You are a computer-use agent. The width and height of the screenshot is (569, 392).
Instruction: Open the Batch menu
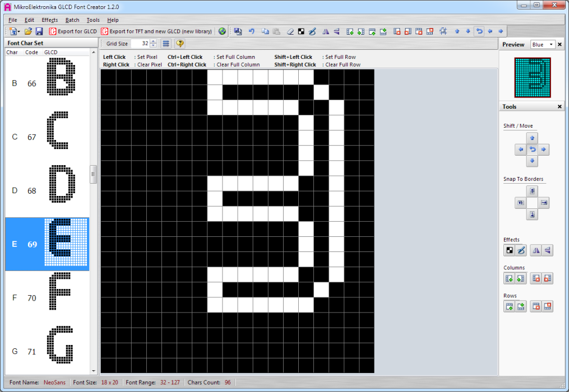click(x=72, y=20)
